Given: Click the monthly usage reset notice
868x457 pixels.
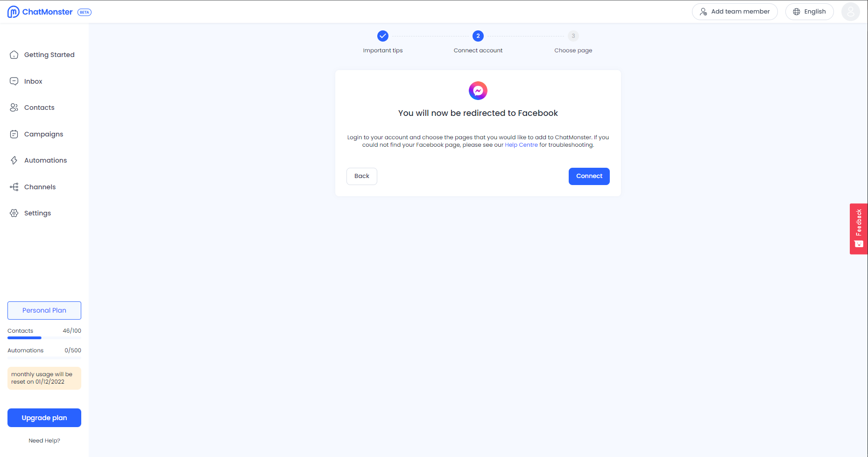Looking at the screenshot, I should coord(44,378).
